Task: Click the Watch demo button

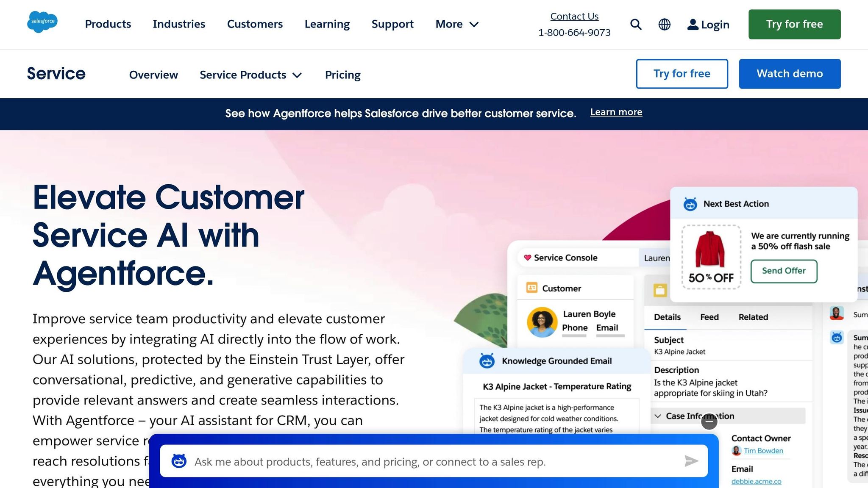Action: (x=790, y=74)
